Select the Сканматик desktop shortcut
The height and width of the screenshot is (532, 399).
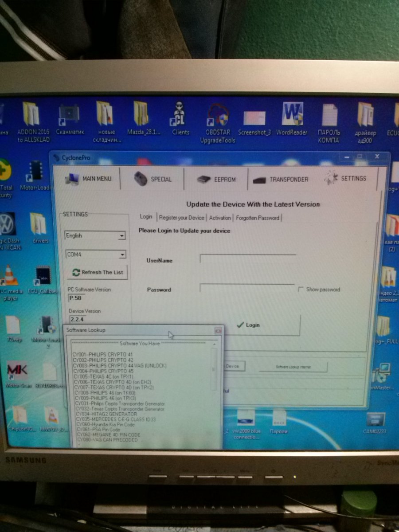point(70,119)
